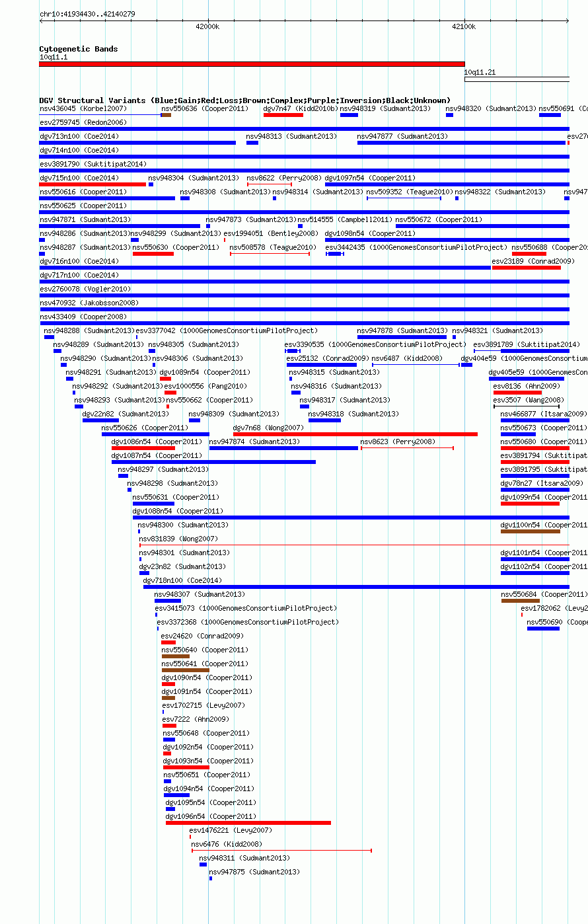
Task: Click the dgv718n100 (Coe2014) label
Action: [183, 580]
